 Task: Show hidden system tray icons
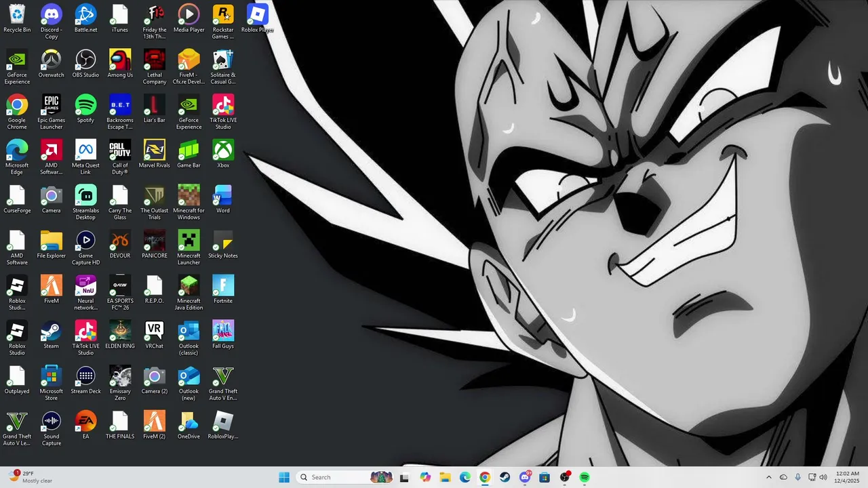click(768, 477)
